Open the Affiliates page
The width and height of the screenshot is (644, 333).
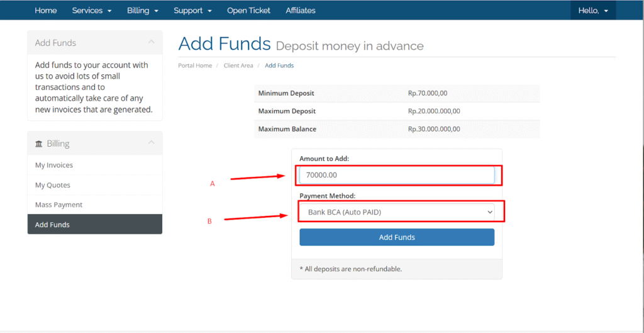pos(301,11)
